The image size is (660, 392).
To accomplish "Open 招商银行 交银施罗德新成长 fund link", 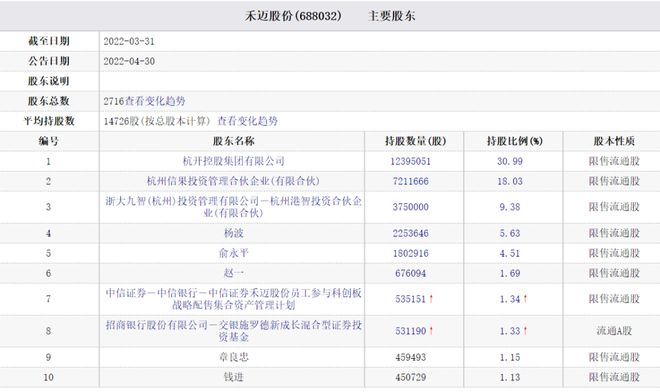I will pyautogui.click(x=233, y=331).
